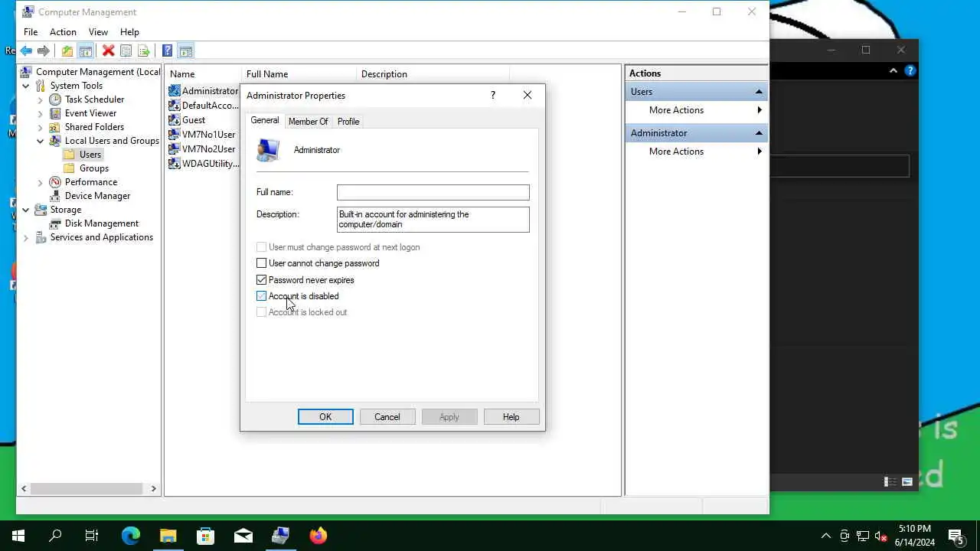Image resolution: width=980 pixels, height=551 pixels.
Task: Expand the Event Viewer node
Action: pyautogui.click(x=41, y=113)
